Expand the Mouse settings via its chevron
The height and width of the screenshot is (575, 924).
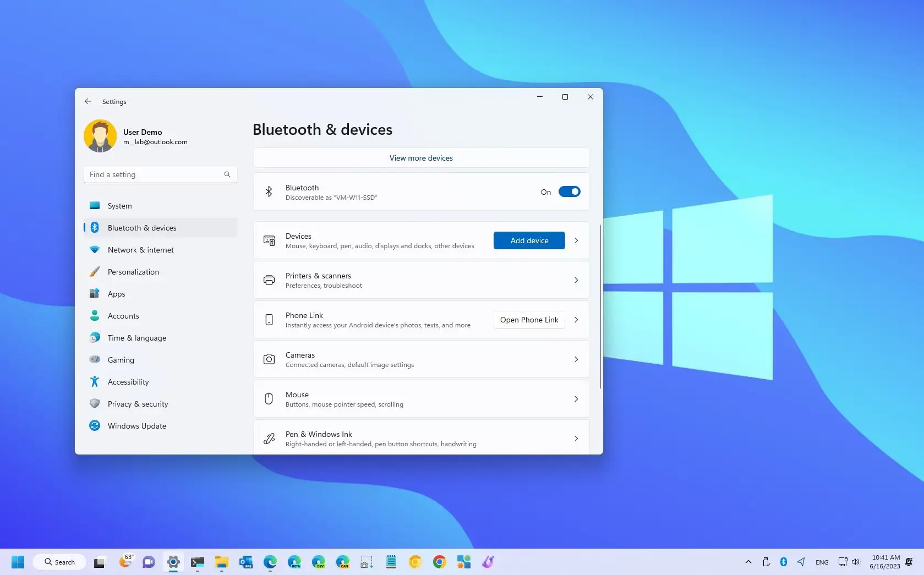point(576,399)
